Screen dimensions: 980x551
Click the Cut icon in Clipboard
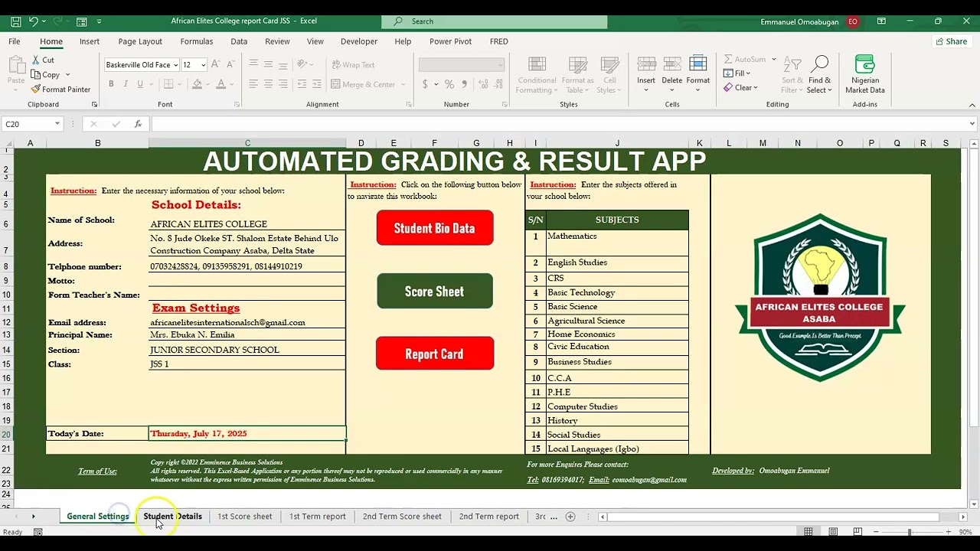click(35, 60)
